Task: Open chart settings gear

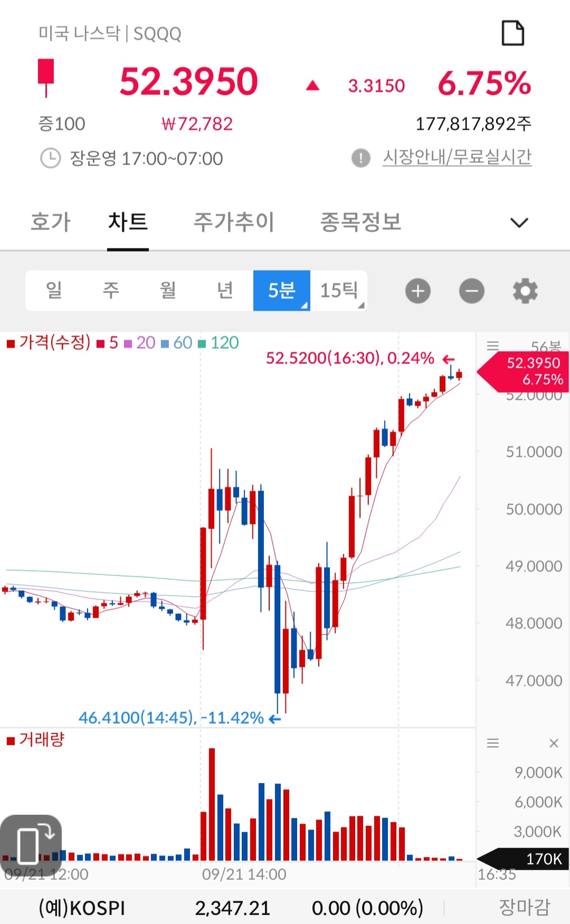Action: coord(525,291)
